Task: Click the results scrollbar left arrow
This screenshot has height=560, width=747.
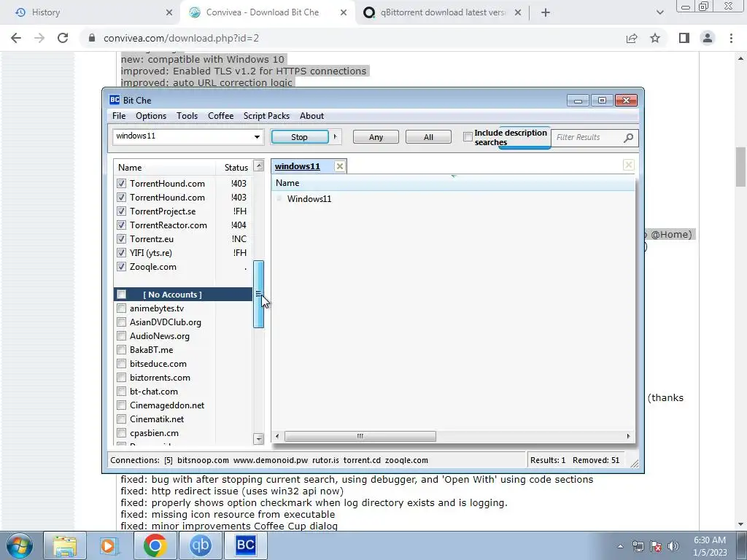Action: click(277, 436)
